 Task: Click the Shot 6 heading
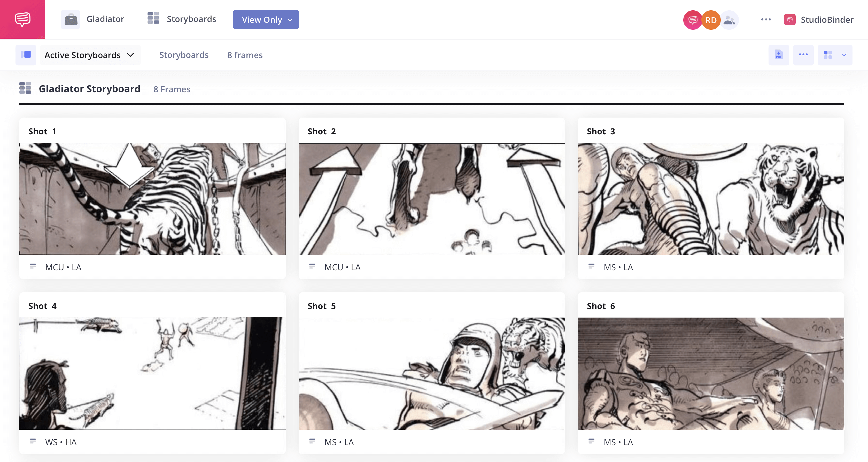tap(601, 306)
